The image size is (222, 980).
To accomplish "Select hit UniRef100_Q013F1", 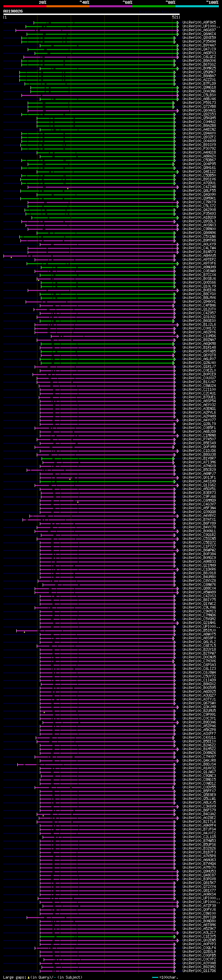I will 199,477.
